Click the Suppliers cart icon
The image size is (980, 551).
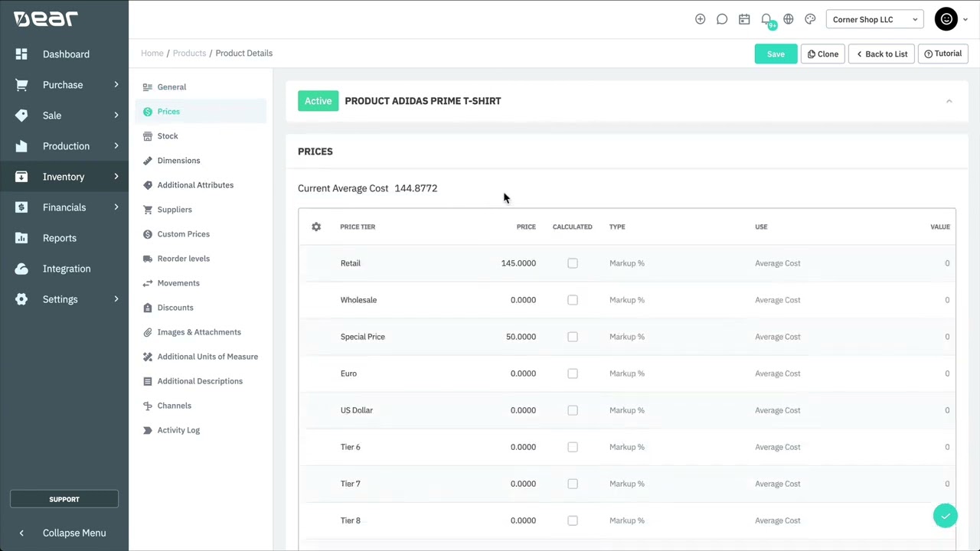coord(148,210)
